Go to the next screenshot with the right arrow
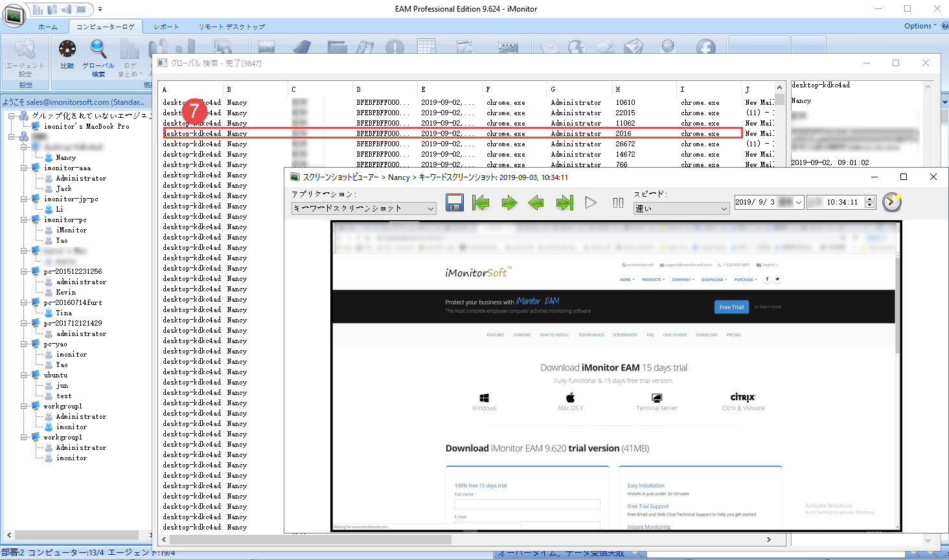The height and width of the screenshot is (560, 949). [x=510, y=203]
